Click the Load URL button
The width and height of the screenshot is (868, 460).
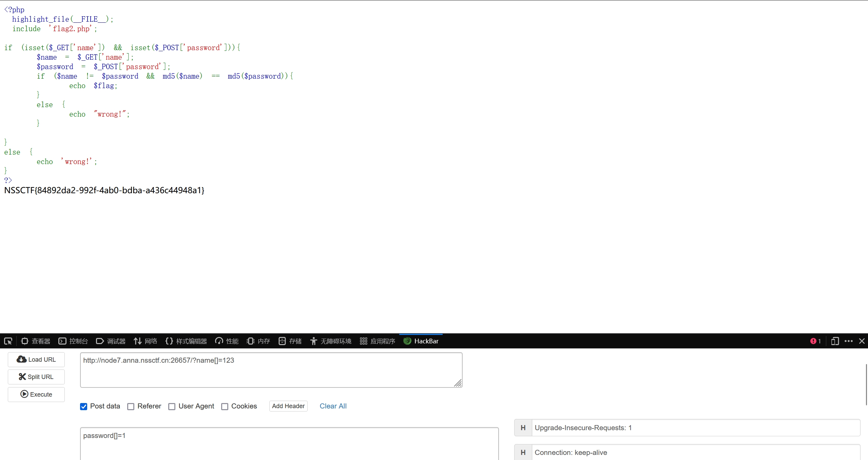point(36,359)
